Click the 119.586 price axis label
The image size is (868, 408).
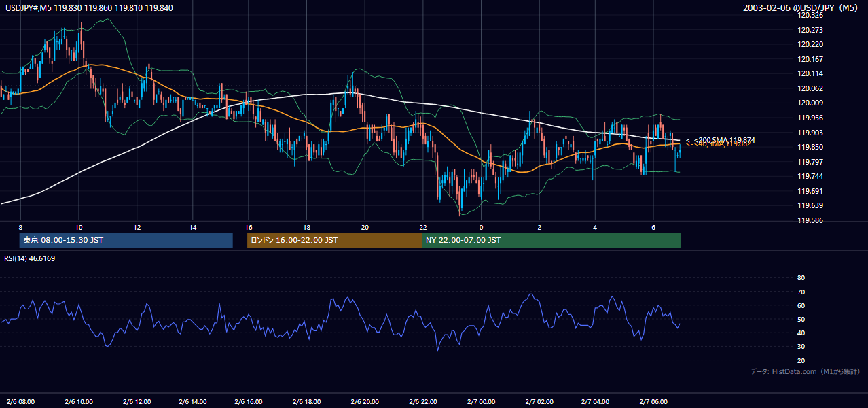click(811, 220)
